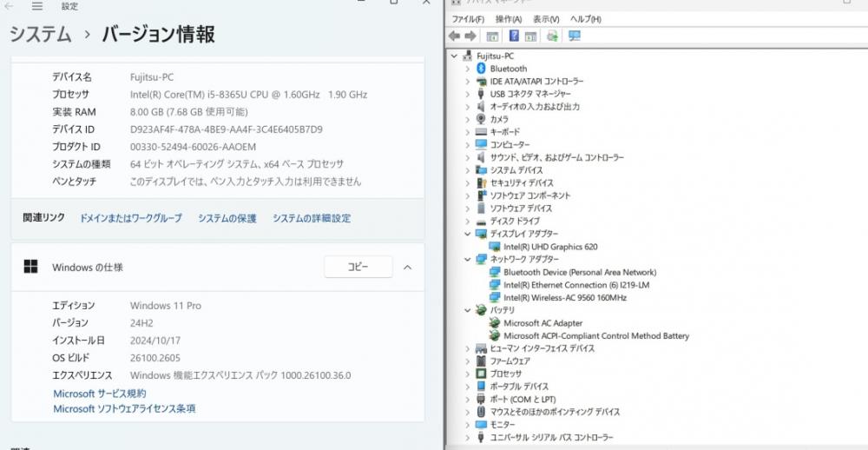
Task: Click the install date 2024/10/17
Action: 155,341
